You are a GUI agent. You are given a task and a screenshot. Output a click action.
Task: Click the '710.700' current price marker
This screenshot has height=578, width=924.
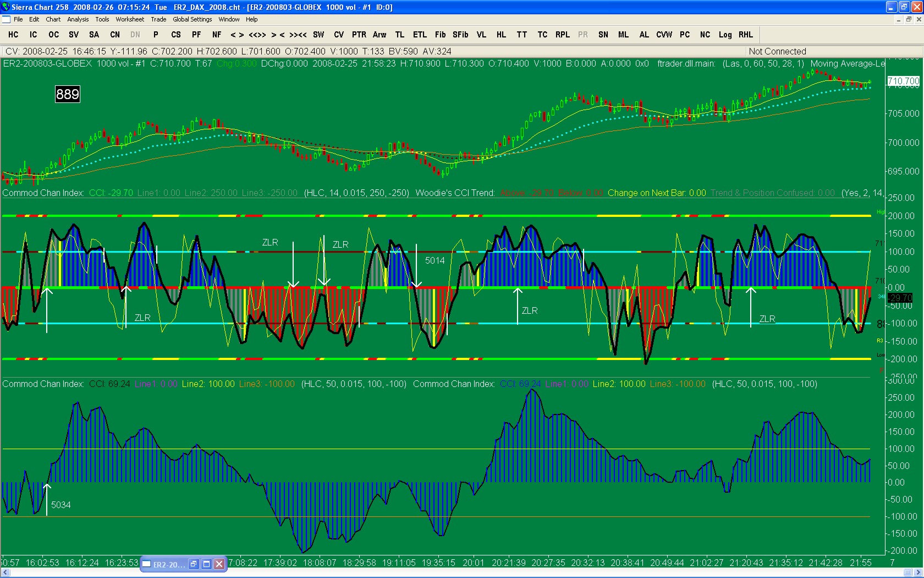click(x=904, y=81)
